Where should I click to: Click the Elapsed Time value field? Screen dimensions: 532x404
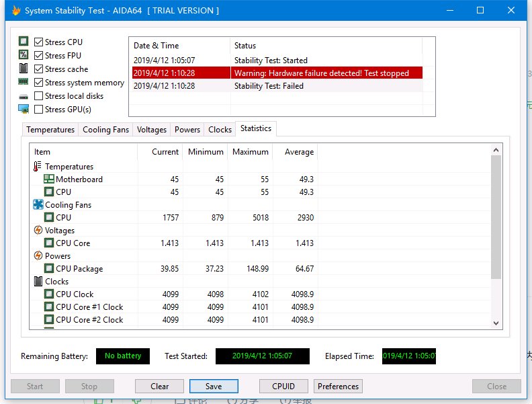coord(409,356)
